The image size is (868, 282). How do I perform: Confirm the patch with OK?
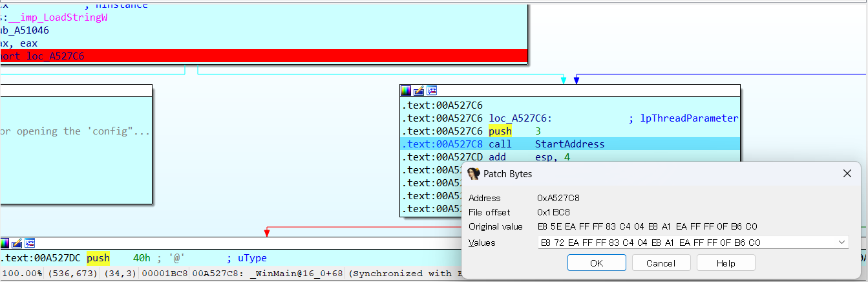[597, 263]
